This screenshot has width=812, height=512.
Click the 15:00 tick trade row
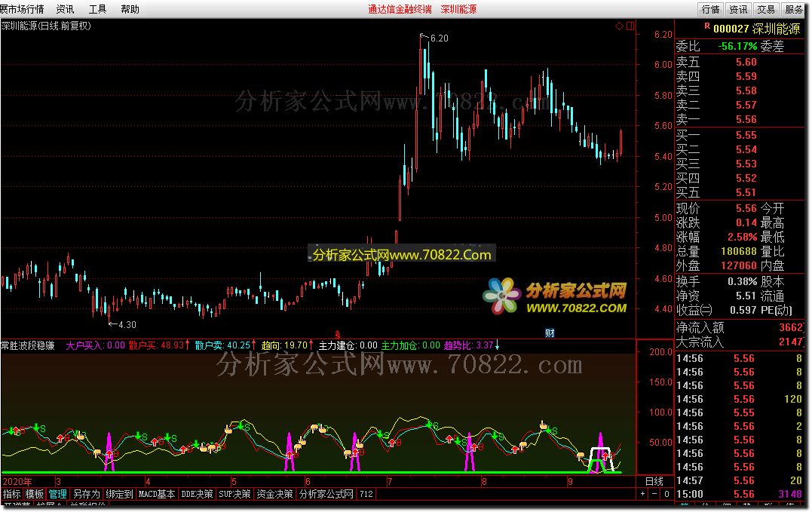740,494
